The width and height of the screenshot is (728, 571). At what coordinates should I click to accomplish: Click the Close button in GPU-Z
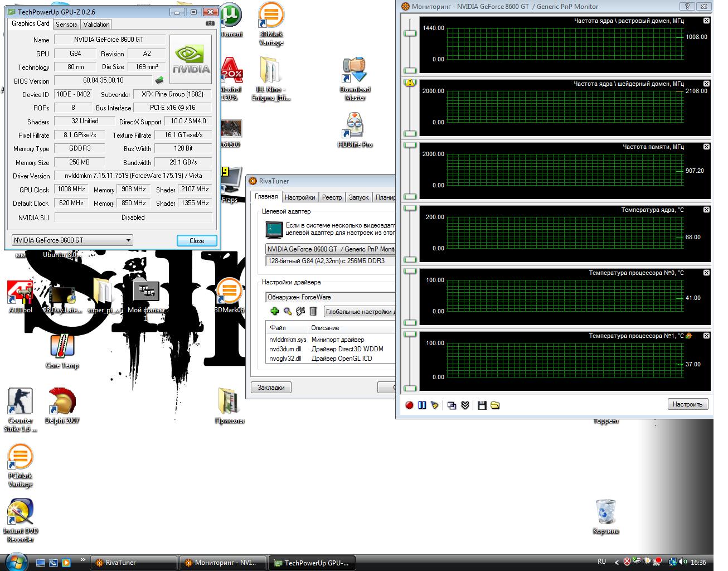(197, 241)
